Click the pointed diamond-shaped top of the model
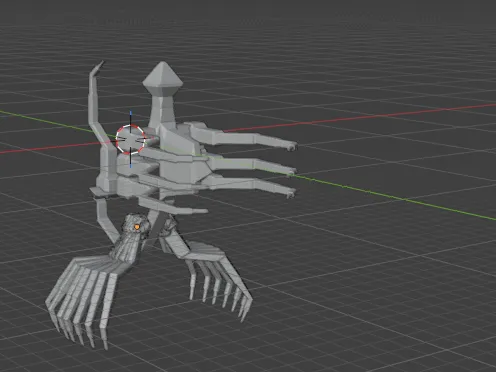Image resolution: width=496 pixels, height=372 pixels. click(163, 79)
